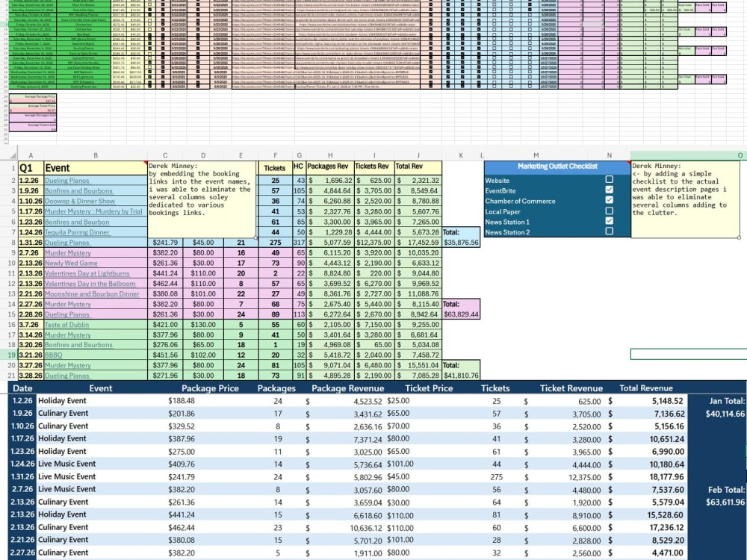Select the 10,636.12 package revenue cell
The width and height of the screenshot is (747, 560).
click(366, 528)
